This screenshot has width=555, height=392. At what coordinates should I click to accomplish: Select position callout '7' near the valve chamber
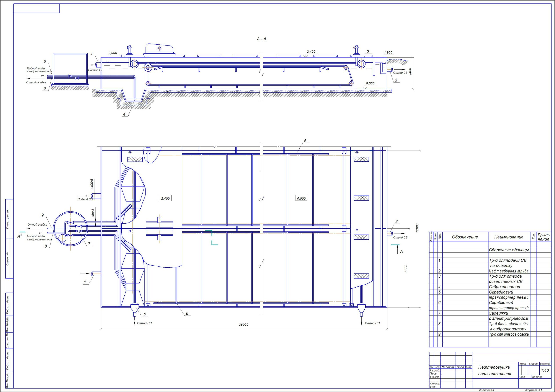[89, 244]
